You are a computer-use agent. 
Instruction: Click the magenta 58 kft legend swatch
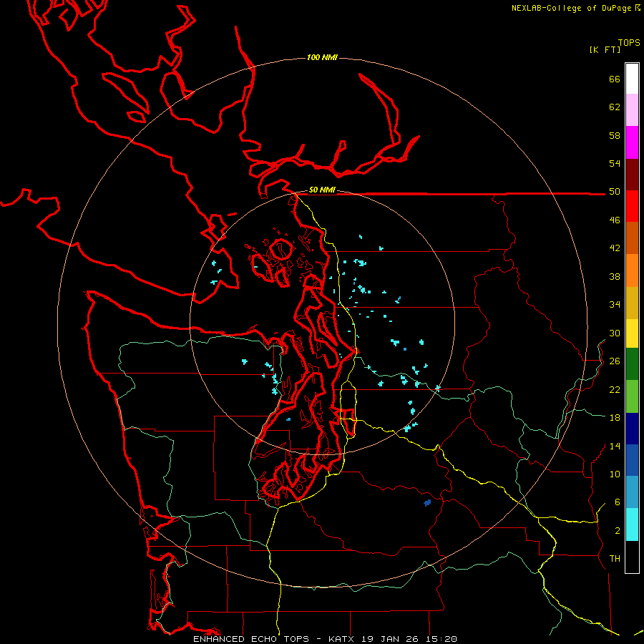click(x=632, y=142)
